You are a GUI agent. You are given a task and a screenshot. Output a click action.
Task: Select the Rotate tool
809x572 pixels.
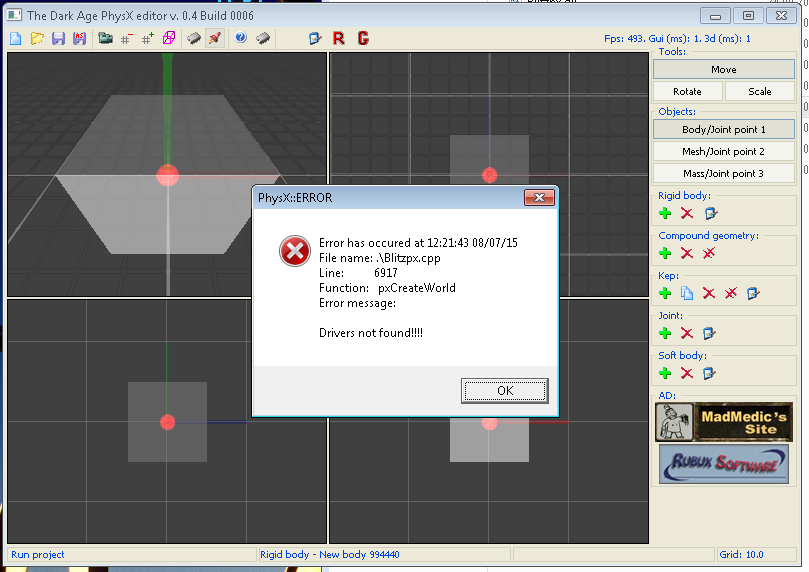687,91
